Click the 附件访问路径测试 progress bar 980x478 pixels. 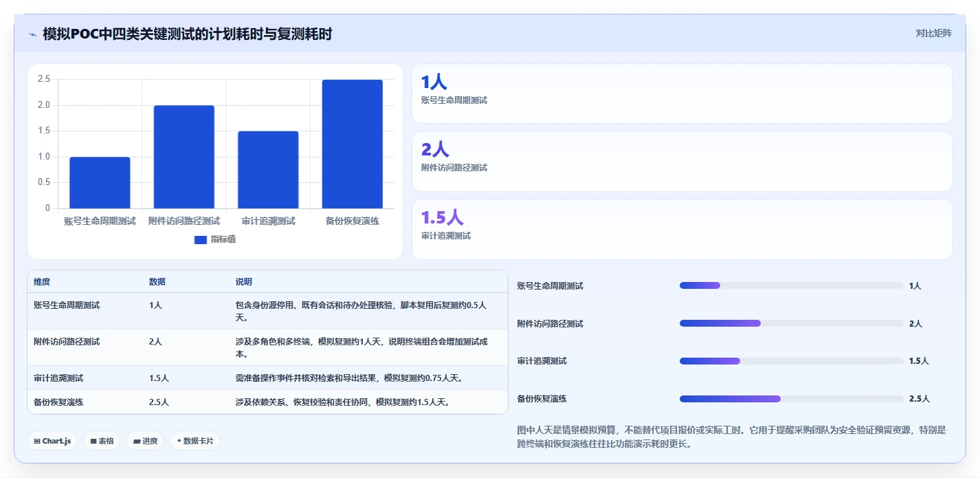pyautogui.click(x=791, y=323)
